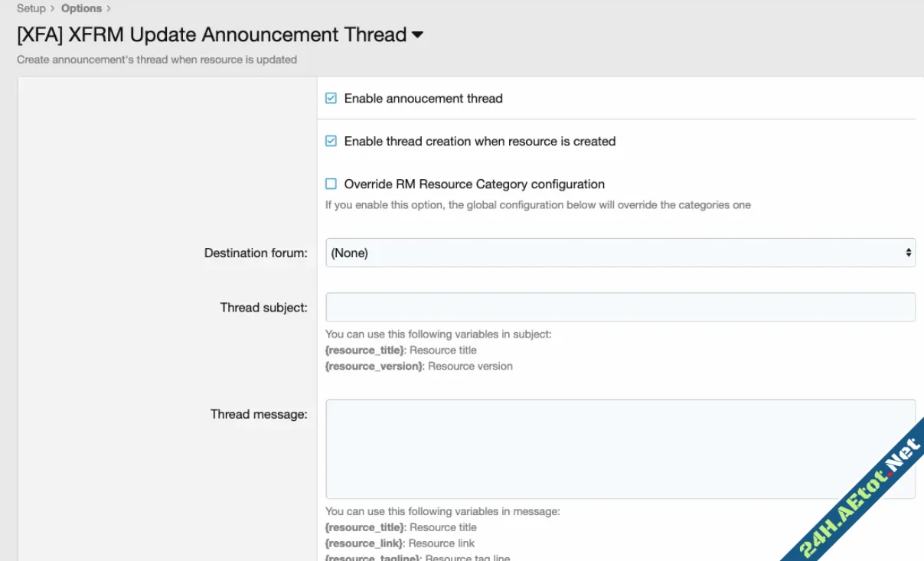Focus the Thread message text area

[620, 448]
